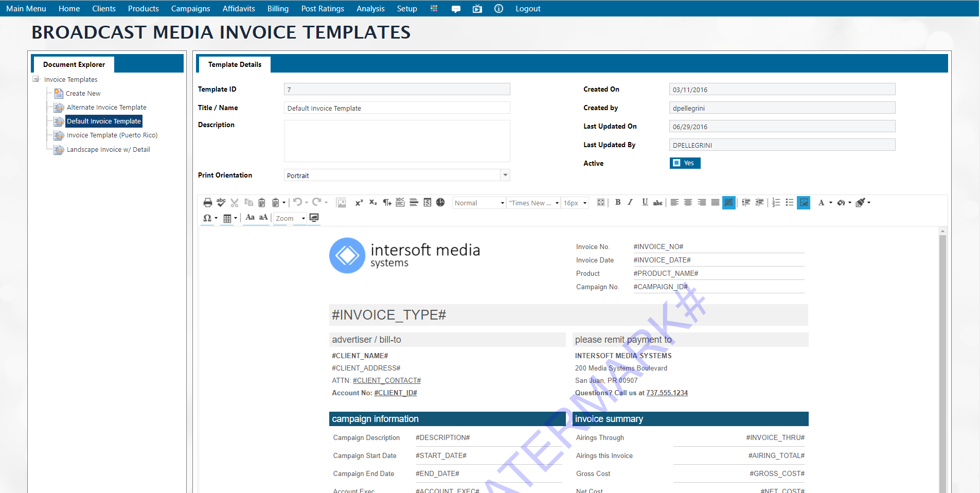Toggle the Active Yes checkbox
The image size is (980, 493).
click(x=677, y=163)
